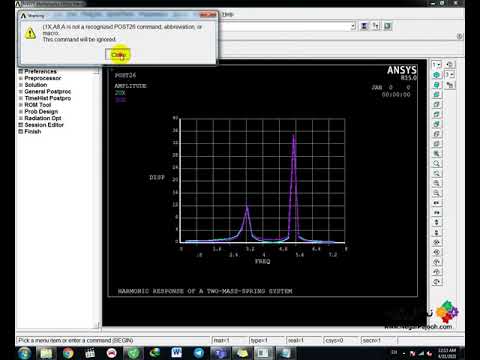Click the csys=0 status field
The image size is (480, 360).
tap(341, 340)
